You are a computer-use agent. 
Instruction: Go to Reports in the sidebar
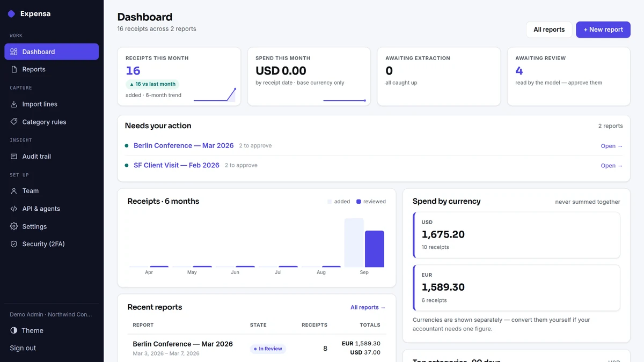52,69
